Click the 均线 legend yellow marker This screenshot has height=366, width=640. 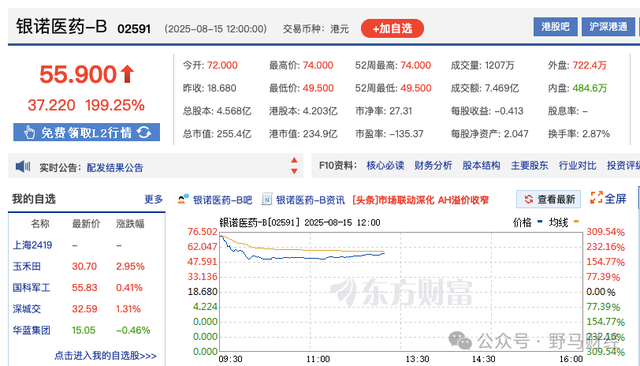pos(576,222)
